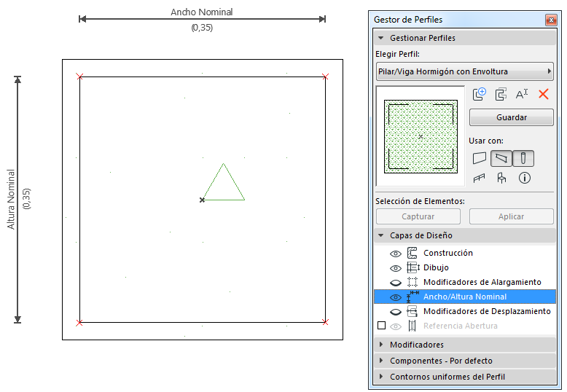Image resolution: width=567 pixels, height=392 pixels.
Task: Click the profile preview thumbnail
Action: point(421,136)
